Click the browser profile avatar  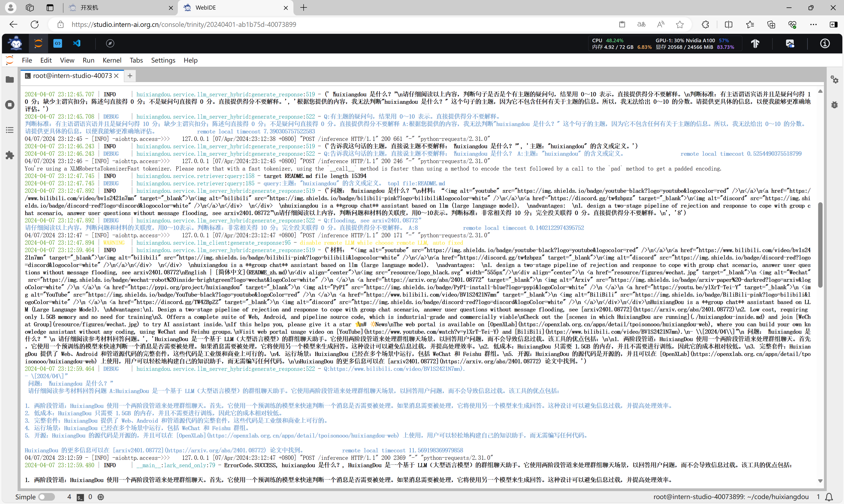click(x=10, y=7)
